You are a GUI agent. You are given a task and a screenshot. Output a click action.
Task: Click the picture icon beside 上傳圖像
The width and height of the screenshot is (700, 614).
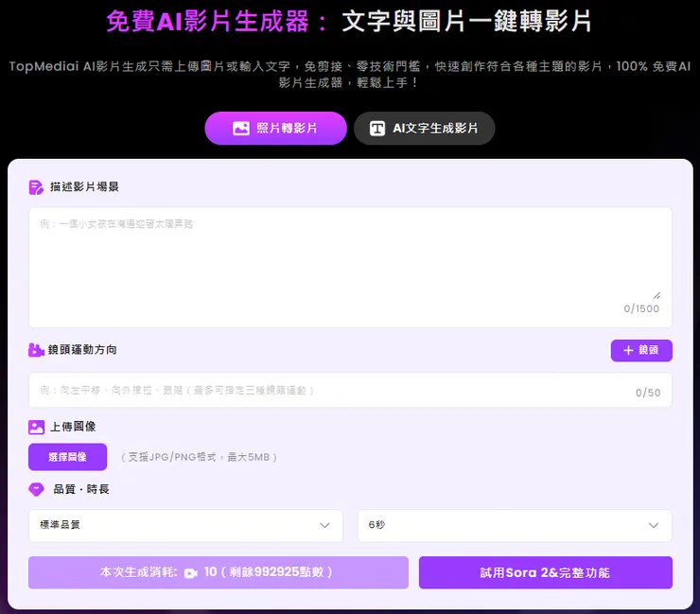tap(36, 428)
